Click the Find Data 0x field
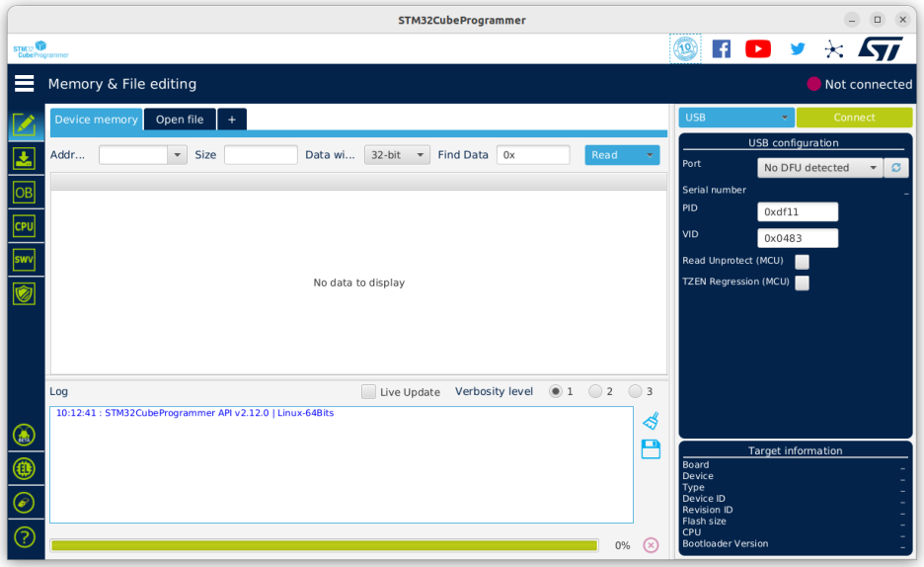This screenshot has width=924, height=567. click(533, 155)
